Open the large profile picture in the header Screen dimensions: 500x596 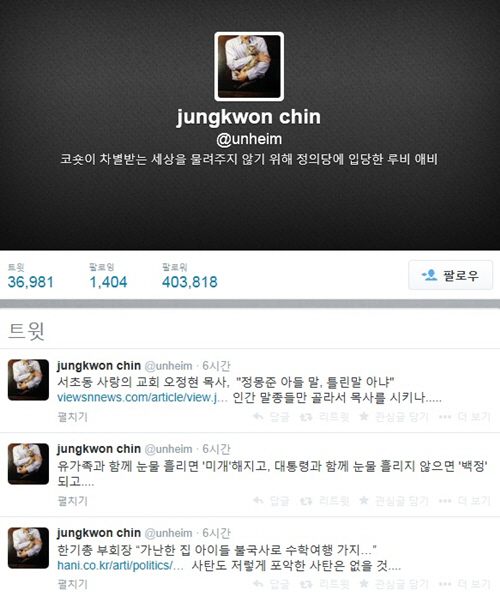pos(249,67)
